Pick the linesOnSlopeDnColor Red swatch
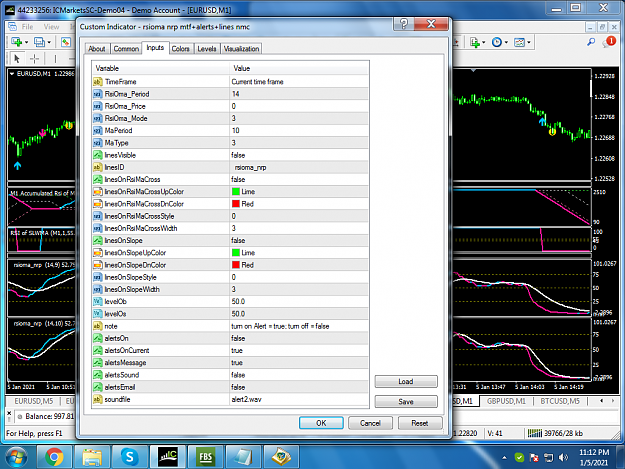 (x=236, y=265)
